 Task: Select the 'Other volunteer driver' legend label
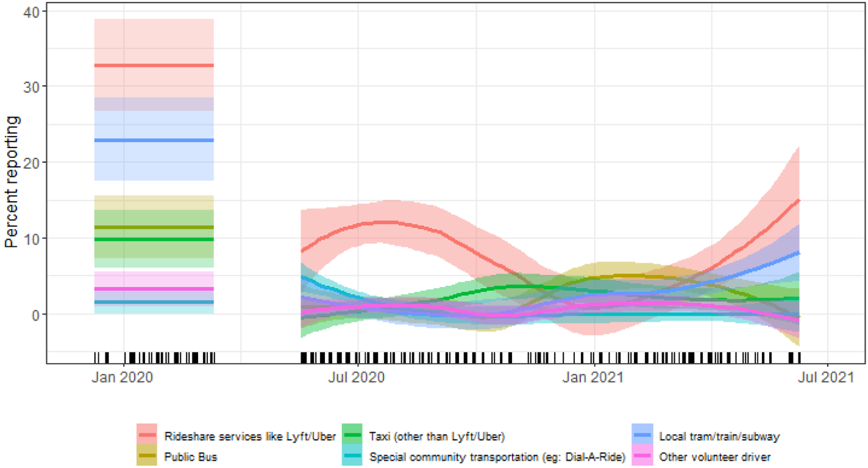[714, 457]
